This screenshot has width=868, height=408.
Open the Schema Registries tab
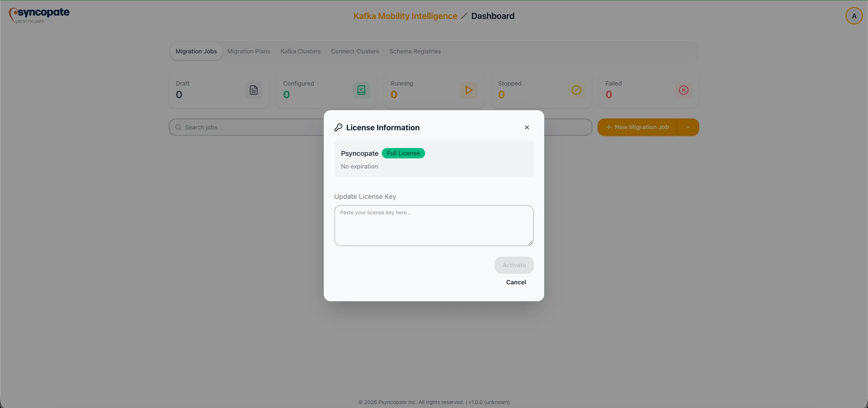coord(415,51)
